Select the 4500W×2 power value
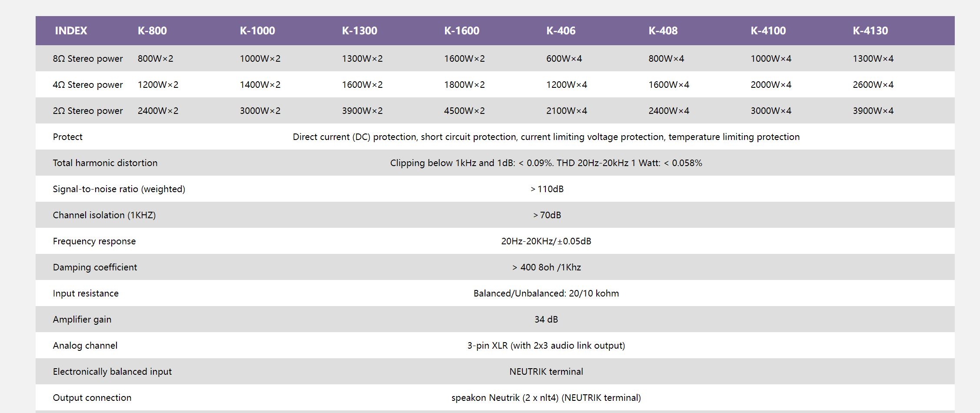The image size is (980, 413). 464,111
